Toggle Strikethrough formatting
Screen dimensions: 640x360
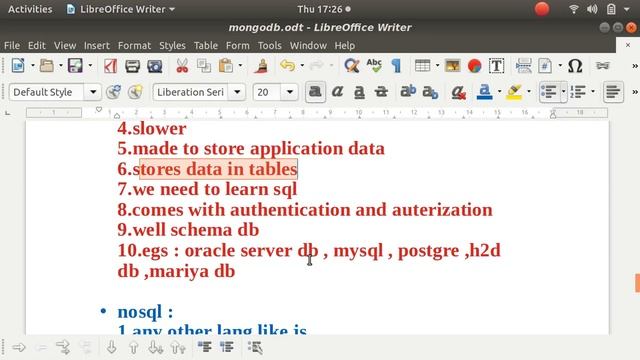(381, 92)
